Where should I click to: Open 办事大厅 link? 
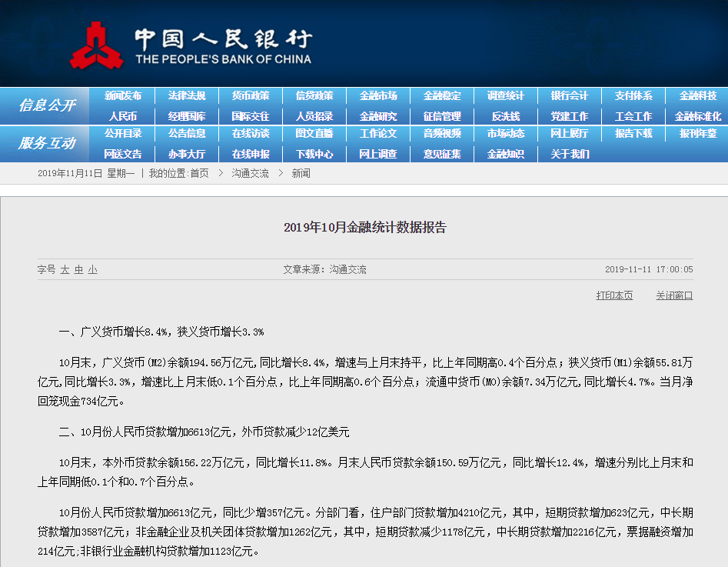pos(187,154)
